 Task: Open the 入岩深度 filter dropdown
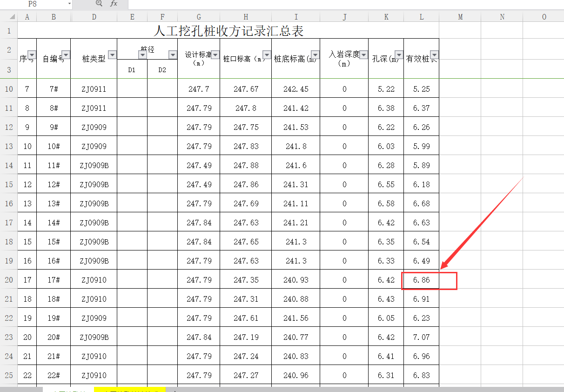[363, 55]
